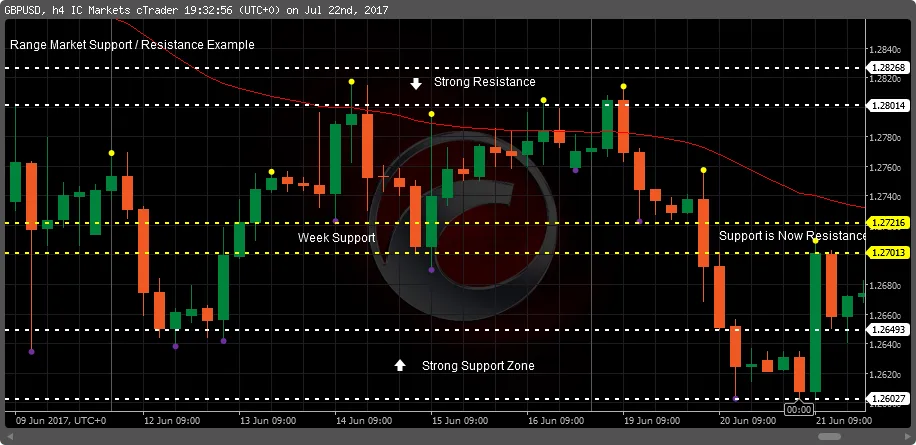Image resolution: width=916 pixels, height=445 pixels.
Task: Click the 1.2740 price axis value
Action: (886, 197)
